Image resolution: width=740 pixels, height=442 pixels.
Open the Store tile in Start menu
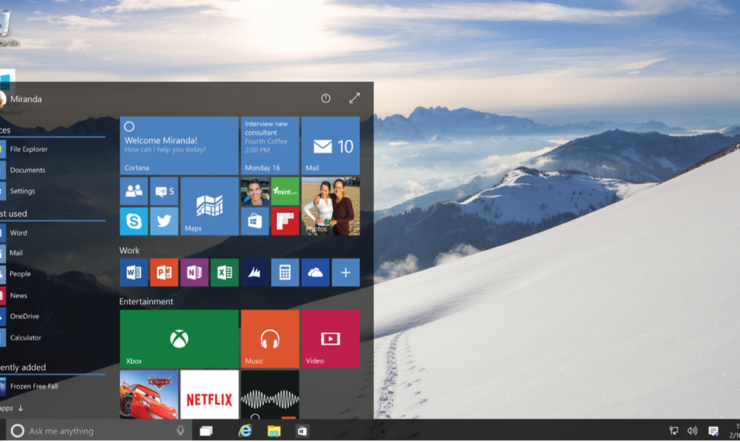pos(255,221)
